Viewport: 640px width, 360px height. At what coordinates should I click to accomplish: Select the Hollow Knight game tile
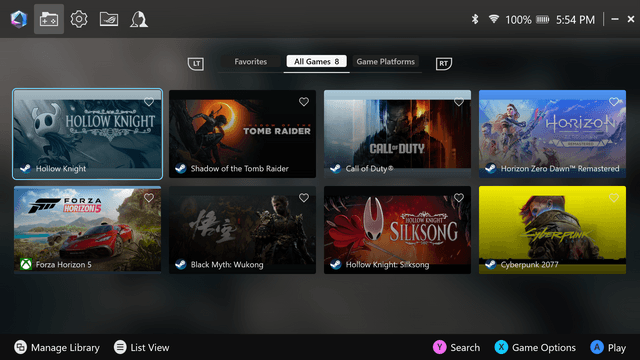click(87, 134)
